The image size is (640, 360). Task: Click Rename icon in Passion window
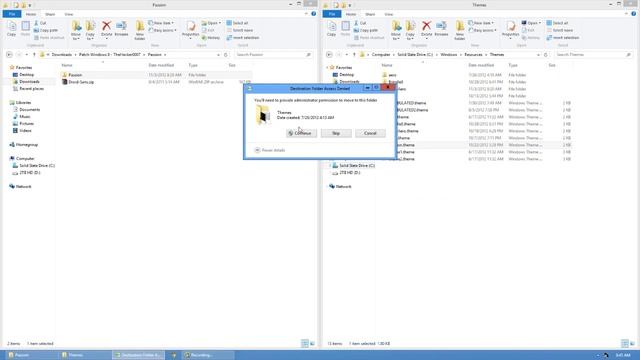(121, 29)
